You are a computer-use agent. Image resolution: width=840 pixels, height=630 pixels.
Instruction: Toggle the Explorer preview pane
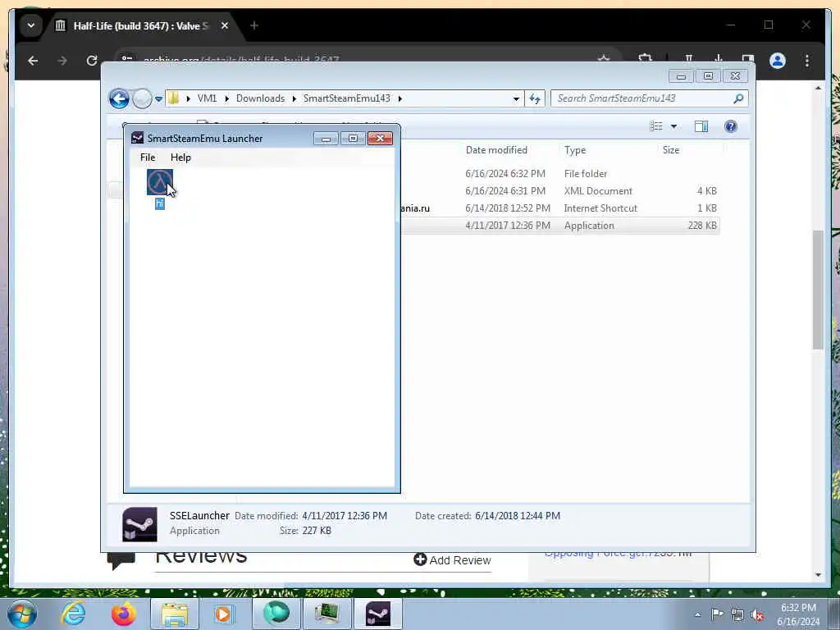(701, 126)
